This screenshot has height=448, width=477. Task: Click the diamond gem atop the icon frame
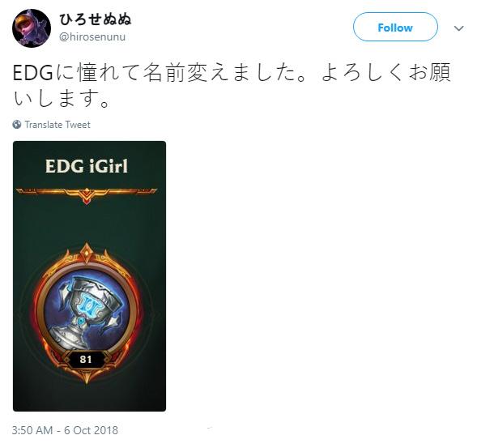87,253
